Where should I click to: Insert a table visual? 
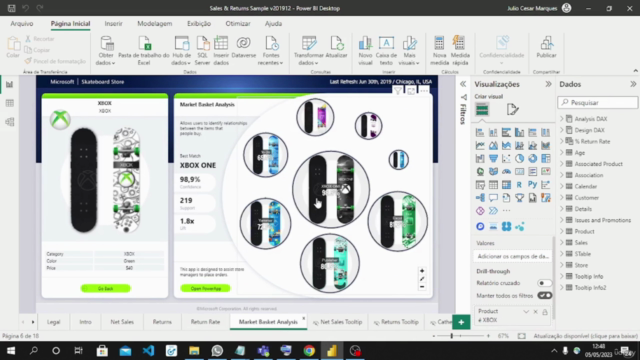(x=493, y=185)
